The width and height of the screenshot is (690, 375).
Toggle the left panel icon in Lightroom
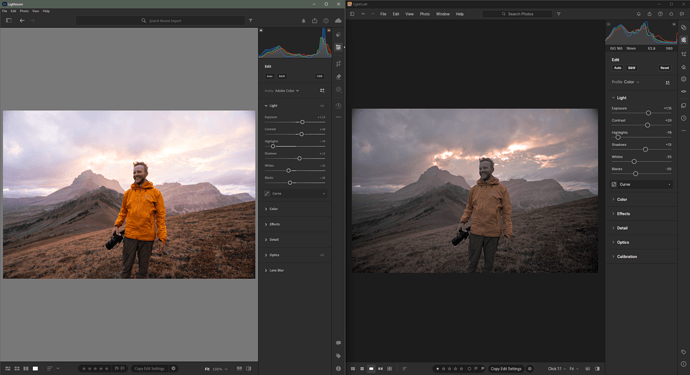point(8,20)
